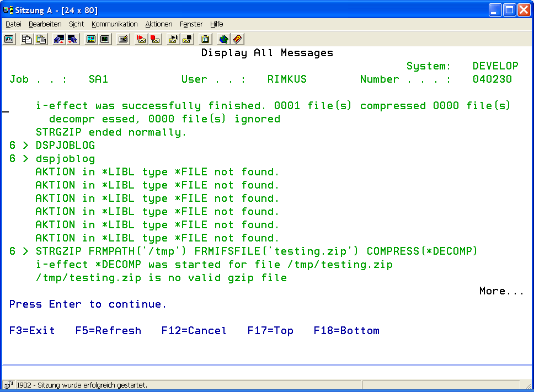Open the globe help index icon

223,39
